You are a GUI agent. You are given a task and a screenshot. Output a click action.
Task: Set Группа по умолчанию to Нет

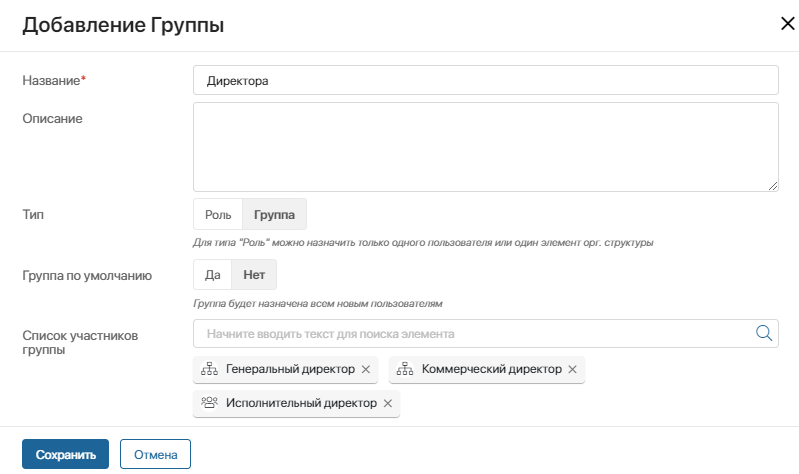point(254,275)
